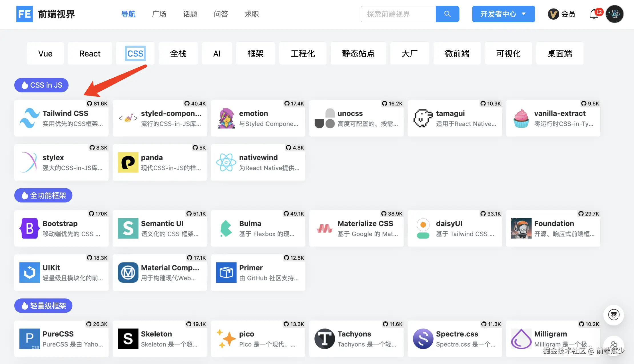Select the React category tab
The height and width of the screenshot is (364, 634).
[90, 53]
